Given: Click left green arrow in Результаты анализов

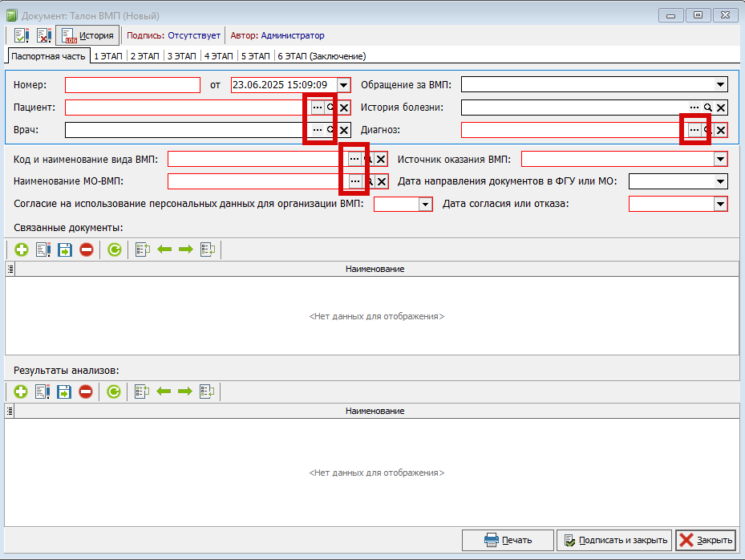Looking at the screenshot, I should tap(164, 392).
